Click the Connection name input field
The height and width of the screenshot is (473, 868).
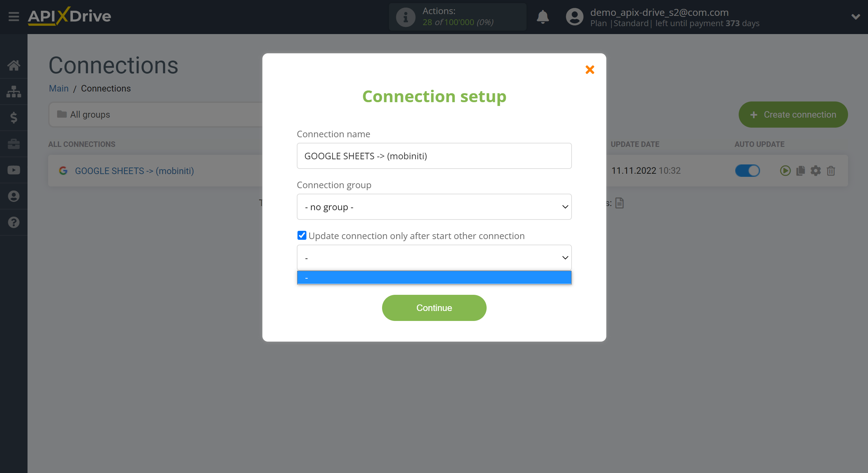click(x=434, y=155)
